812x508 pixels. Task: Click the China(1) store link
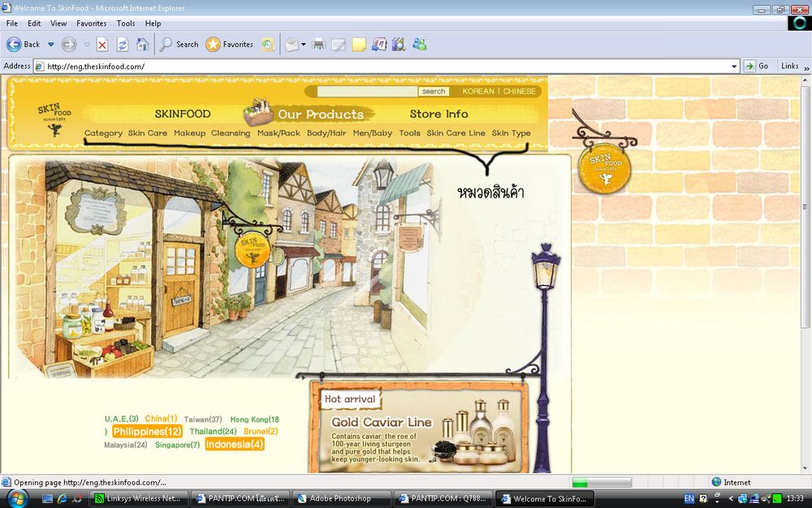(161, 419)
